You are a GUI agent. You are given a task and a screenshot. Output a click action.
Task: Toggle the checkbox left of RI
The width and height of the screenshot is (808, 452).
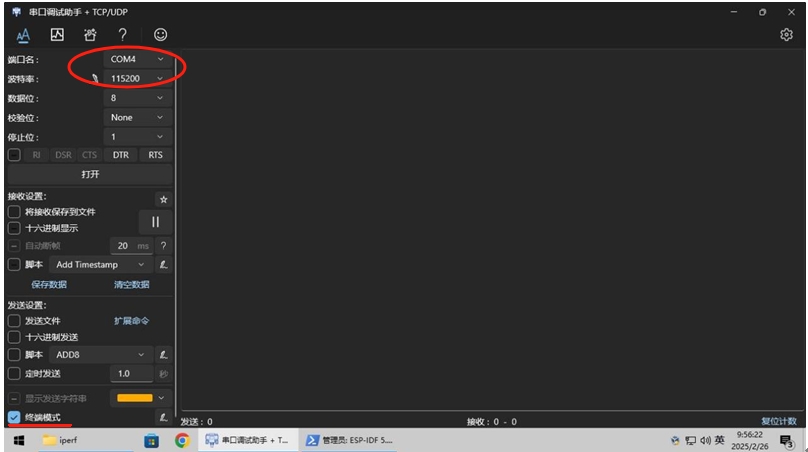14,155
